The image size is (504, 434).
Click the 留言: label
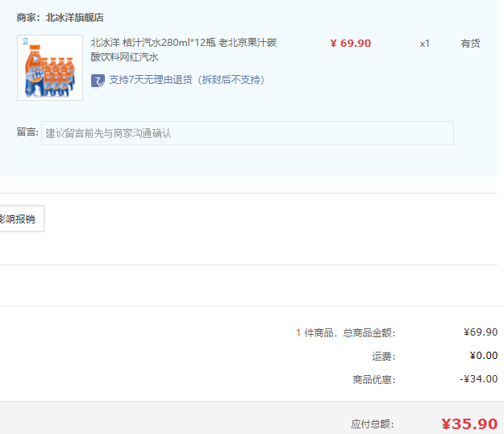27,131
